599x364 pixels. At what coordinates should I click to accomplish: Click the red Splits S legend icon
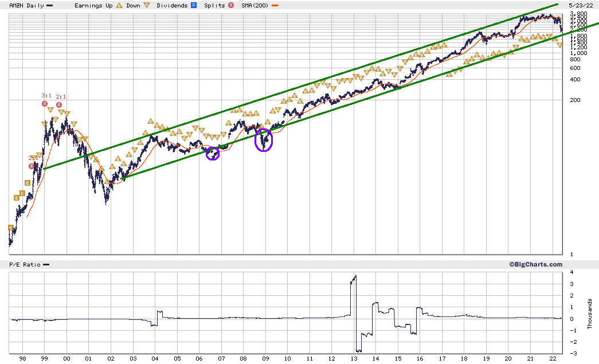[231, 5]
